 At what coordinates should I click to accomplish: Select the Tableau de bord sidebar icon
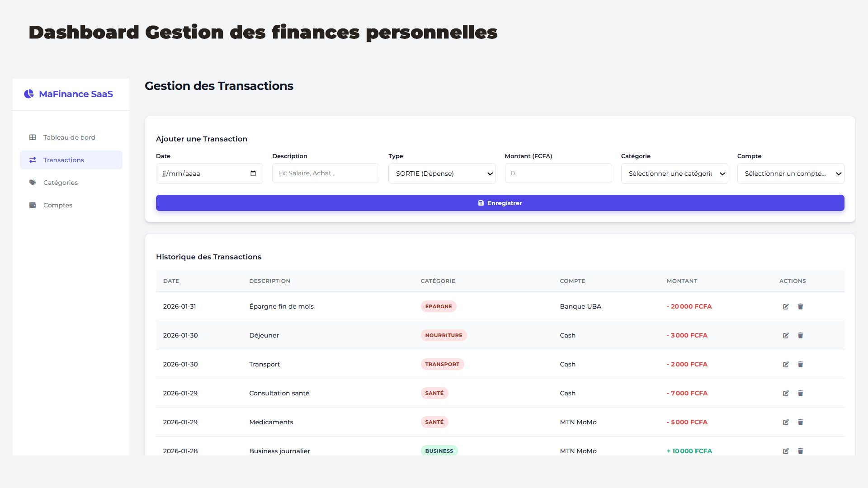tap(32, 137)
